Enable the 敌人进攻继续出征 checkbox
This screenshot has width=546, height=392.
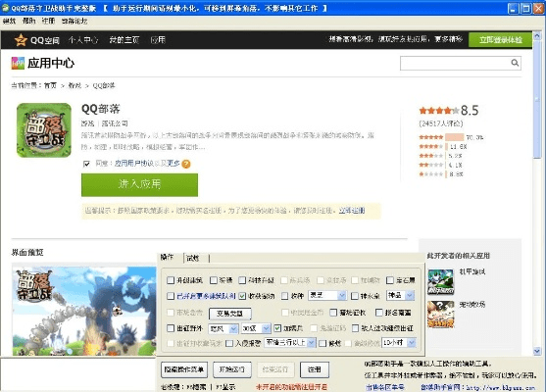[355, 328]
